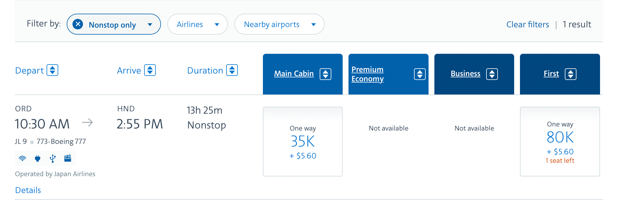Image resolution: width=644 pixels, height=200 pixels.
Task: Sort by Premium Economy price icon
Action: (x=420, y=74)
